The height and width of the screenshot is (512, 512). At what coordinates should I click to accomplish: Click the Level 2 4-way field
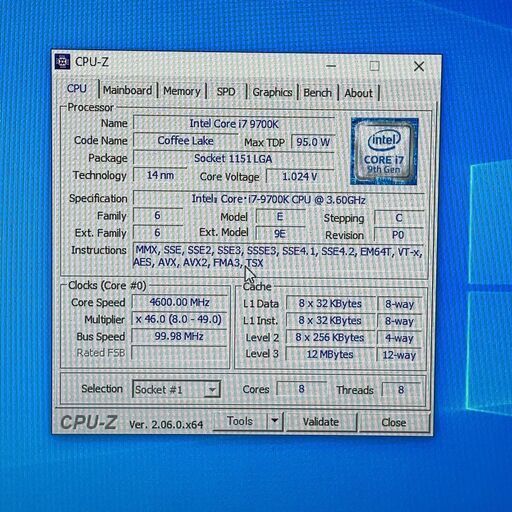coord(399,338)
